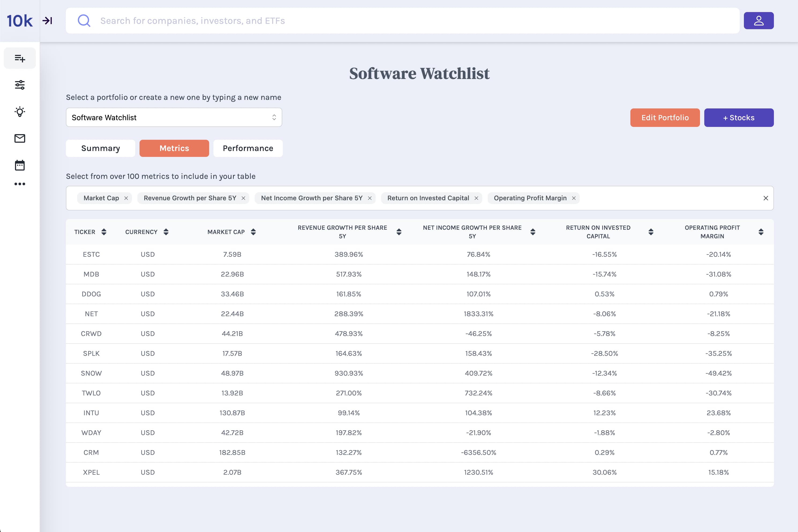798x532 pixels.
Task: Sort table by Ticker
Action: click(x=104, y=232)
